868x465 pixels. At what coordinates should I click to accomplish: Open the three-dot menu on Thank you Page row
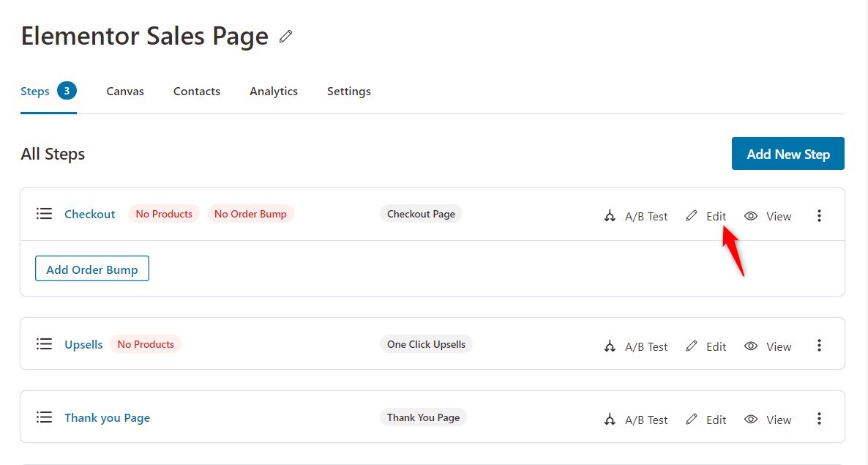point(819,418)
